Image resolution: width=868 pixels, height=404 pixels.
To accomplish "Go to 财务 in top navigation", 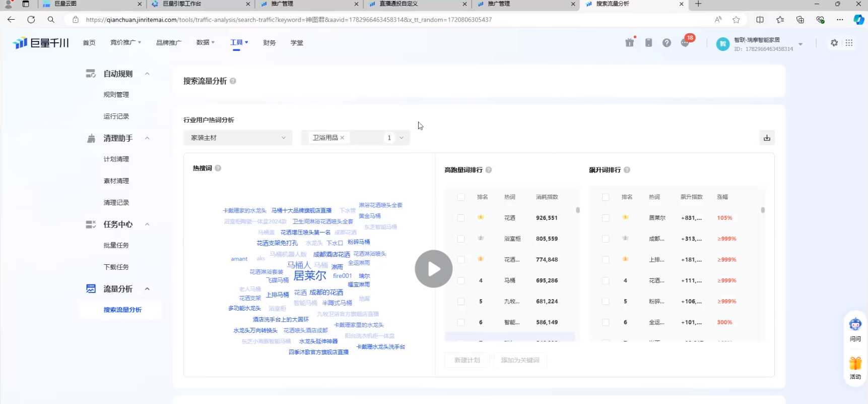I will [270, 43].
